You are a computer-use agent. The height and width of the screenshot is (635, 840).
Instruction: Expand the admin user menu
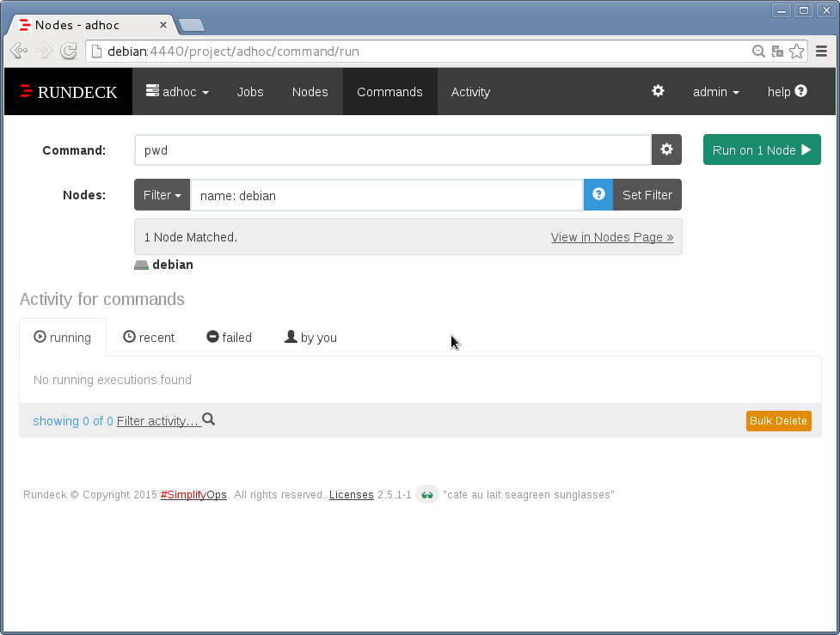pyautogui.click(x=715, y=92)
